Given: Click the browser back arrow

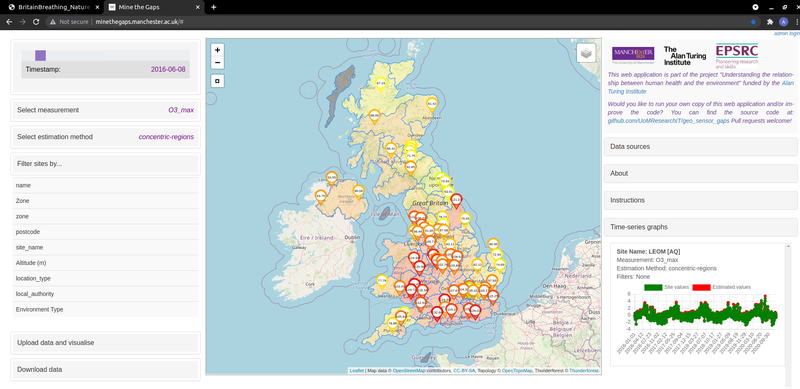Looking at the screenshot, I should coord(9,22).
